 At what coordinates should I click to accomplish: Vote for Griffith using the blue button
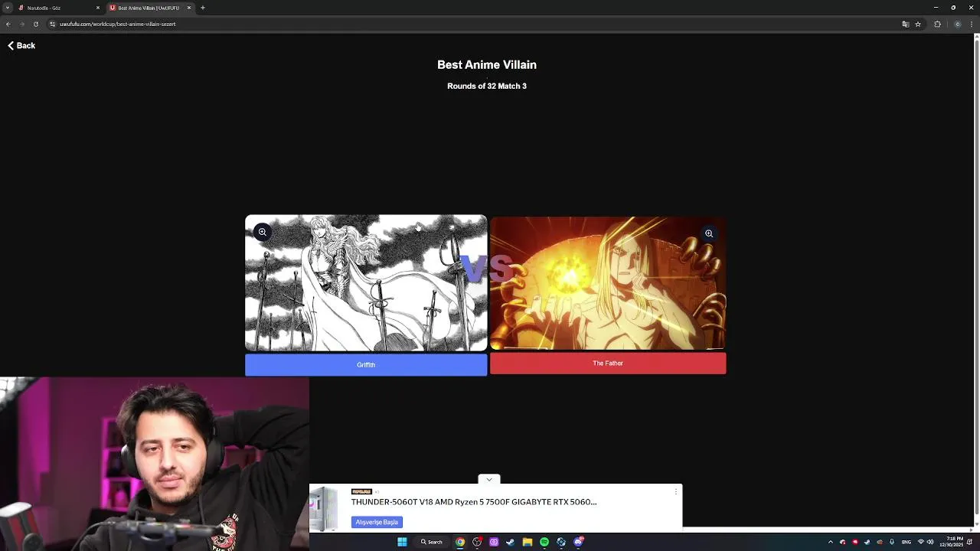366,364
